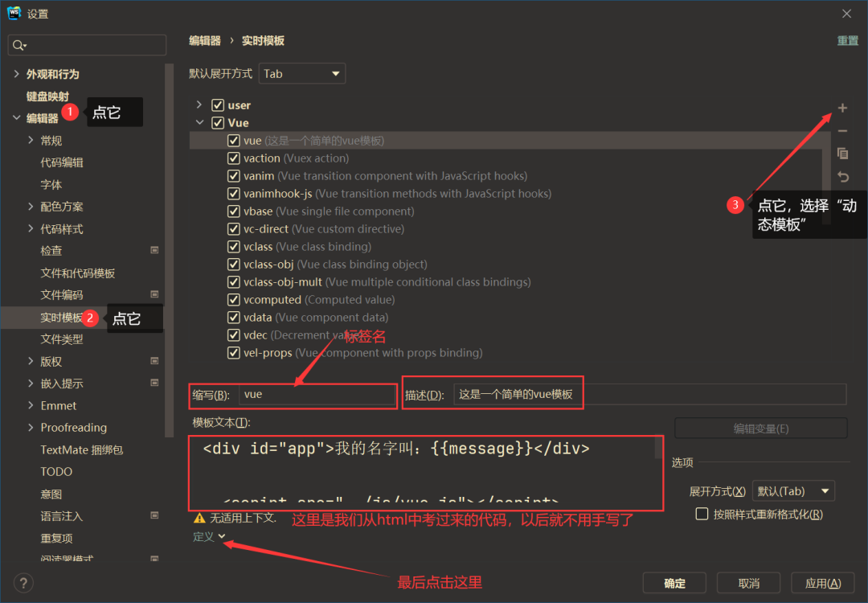Image resolution: width=868 pixels, height=603 pixels.
Task: Click the 缩写 abbreviation input field
Action: coord(317,395)
